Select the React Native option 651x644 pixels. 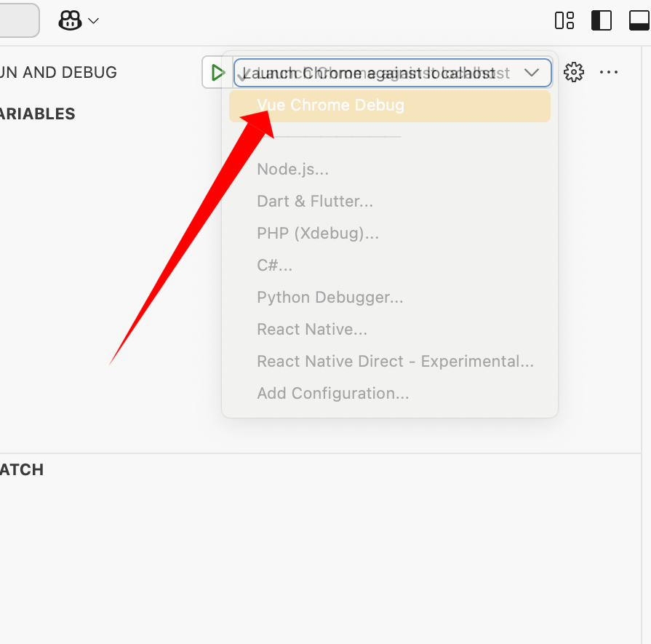(x=312, y=329)
